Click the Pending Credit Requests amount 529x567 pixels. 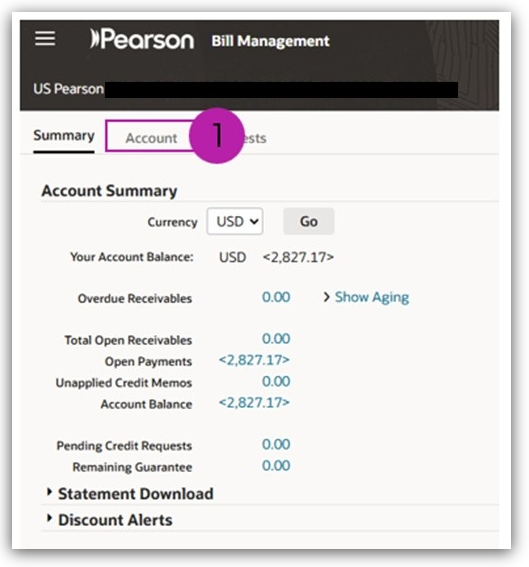tap(276, 444)
